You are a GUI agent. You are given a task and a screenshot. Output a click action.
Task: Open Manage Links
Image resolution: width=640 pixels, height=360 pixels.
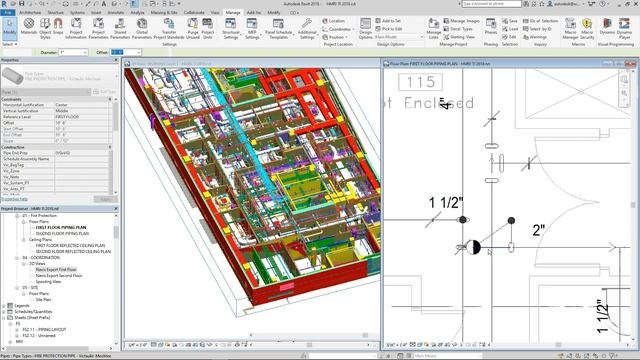click(433, 28)
